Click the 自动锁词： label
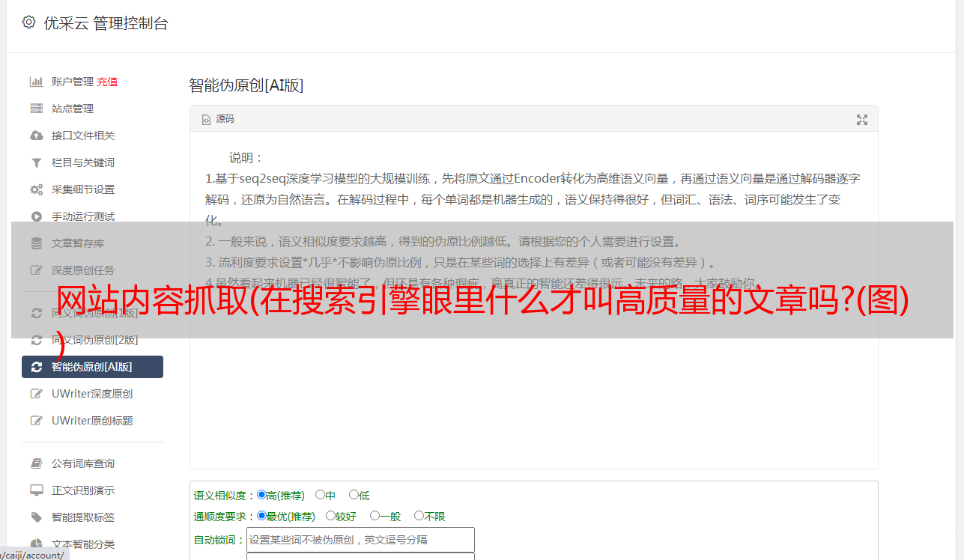964x560 pixels. [x=219, y=540]
